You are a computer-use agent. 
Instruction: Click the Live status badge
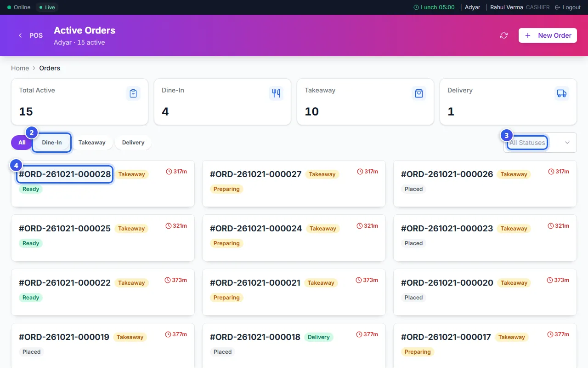(x=47, y=7)
